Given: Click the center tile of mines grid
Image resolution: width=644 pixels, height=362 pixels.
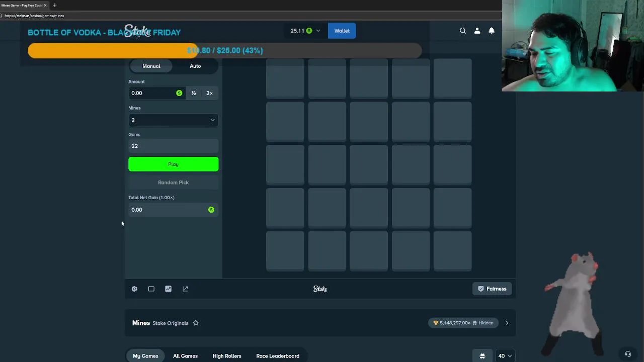Looking at the screenshot, I should click(x=369, y=164).
